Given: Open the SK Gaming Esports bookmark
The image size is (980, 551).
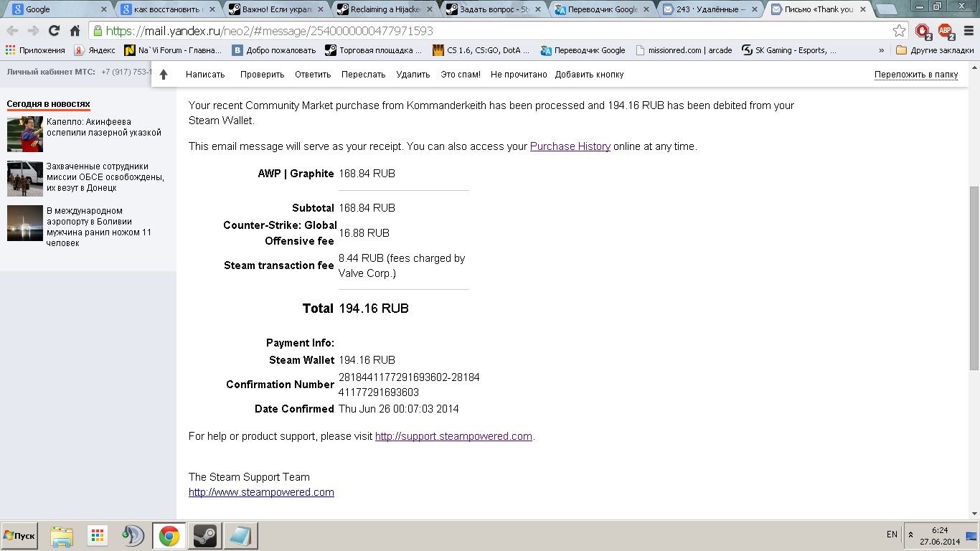Looking at the screenshot, I should (x=788, y=50).
